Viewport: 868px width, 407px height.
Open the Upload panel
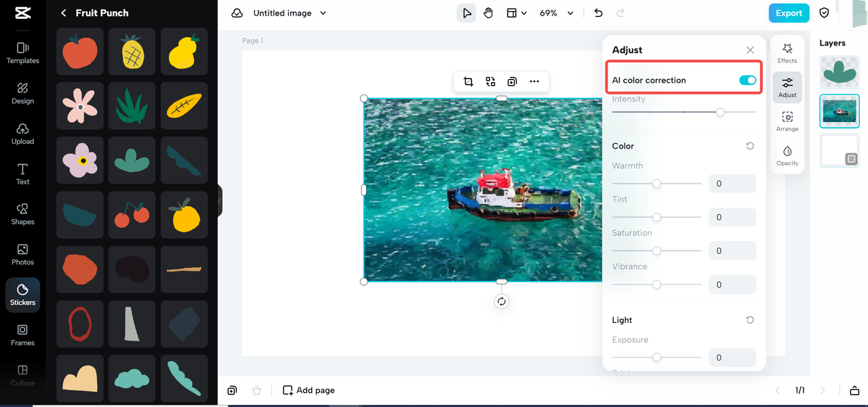(x=22, y=134)
